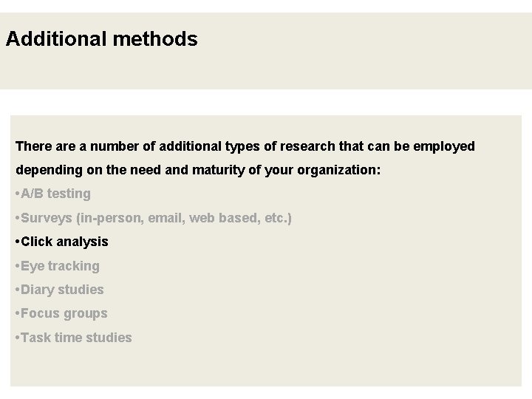Click the bullet dot before "Click analysis"
The width and height of the screenshot is (532, 399).
pos(18,242)
